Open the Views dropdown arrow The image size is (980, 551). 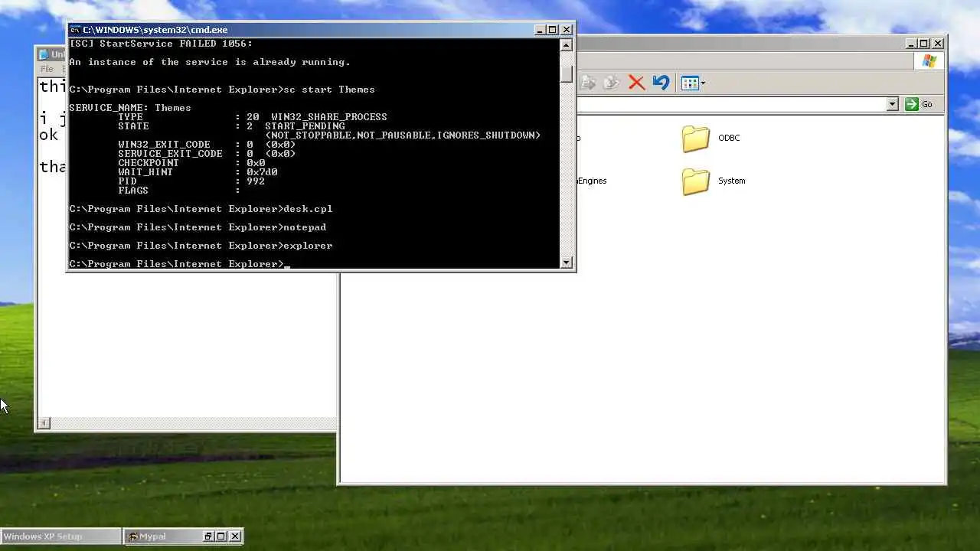click(x=703, y=83)
